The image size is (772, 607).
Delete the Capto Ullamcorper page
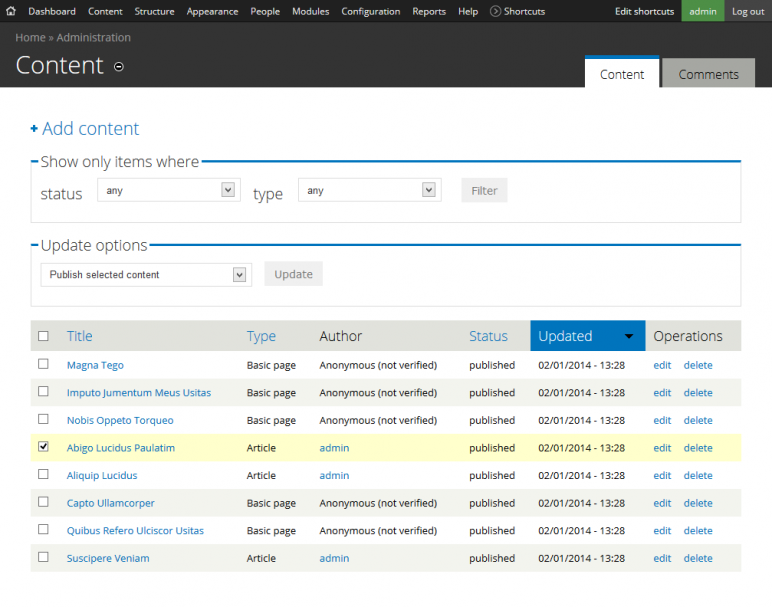[x=698, y=503]
